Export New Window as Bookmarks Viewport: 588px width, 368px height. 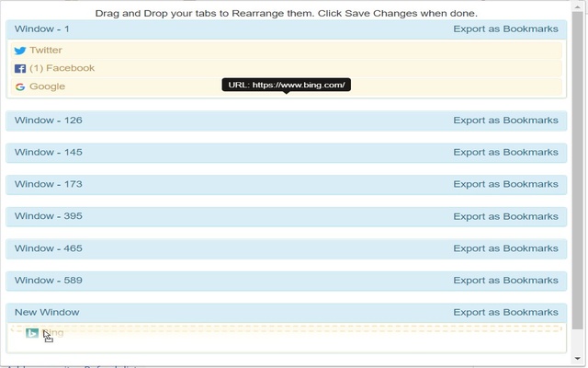[505, 312]
